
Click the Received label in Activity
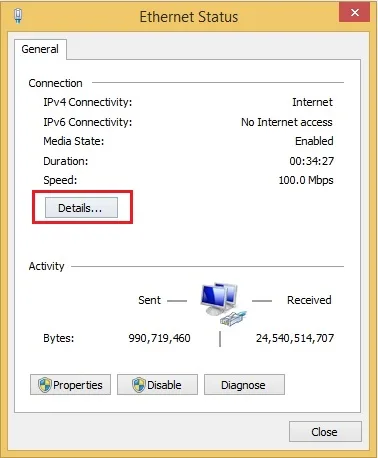(309, 300)
